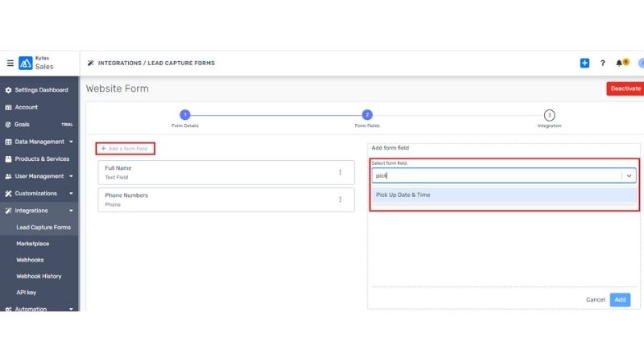Screen dimensions: 644x362
Task: Open options menu for Full Name field
Action: coord(340,172)
